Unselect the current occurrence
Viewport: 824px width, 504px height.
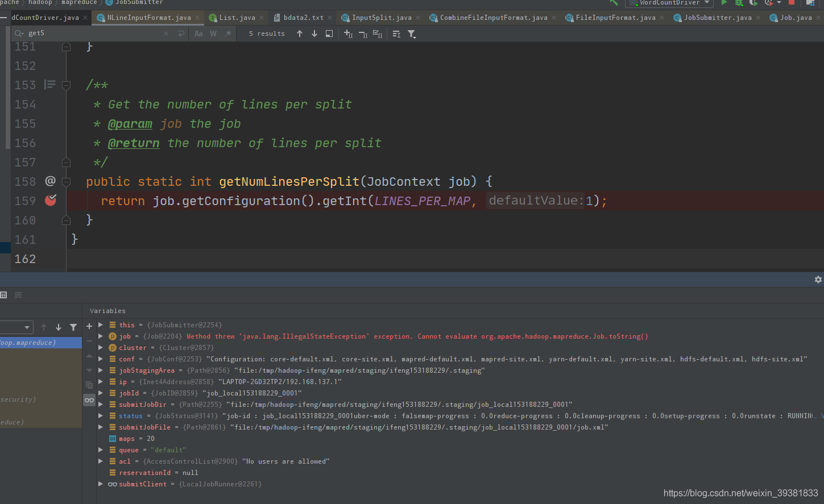pos(363,34)
